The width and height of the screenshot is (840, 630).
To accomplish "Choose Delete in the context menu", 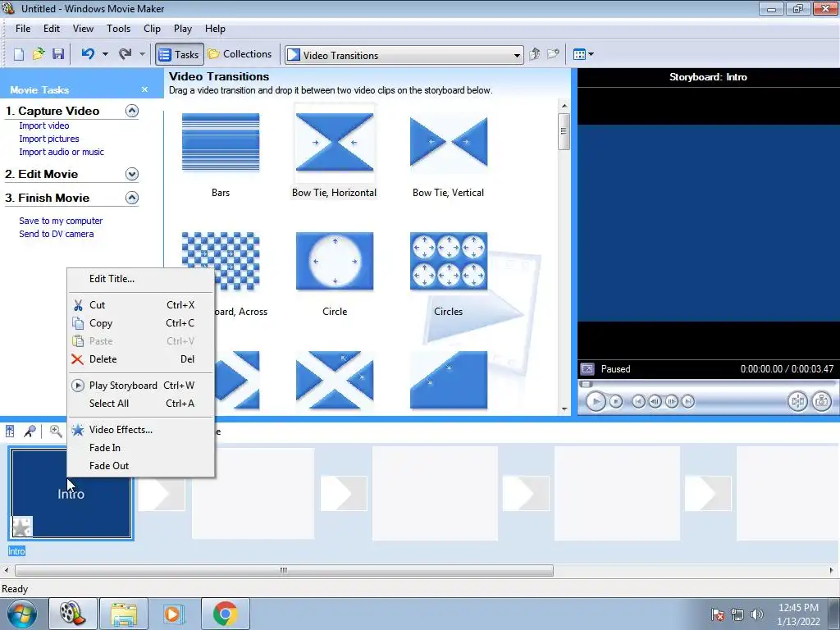I will (x=141, y=359).
